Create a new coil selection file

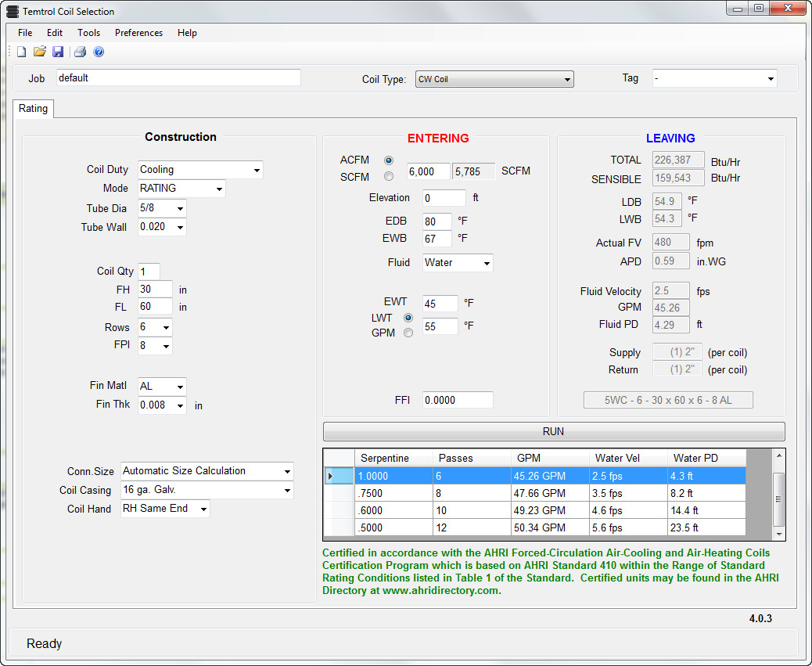tap(20, 51)
